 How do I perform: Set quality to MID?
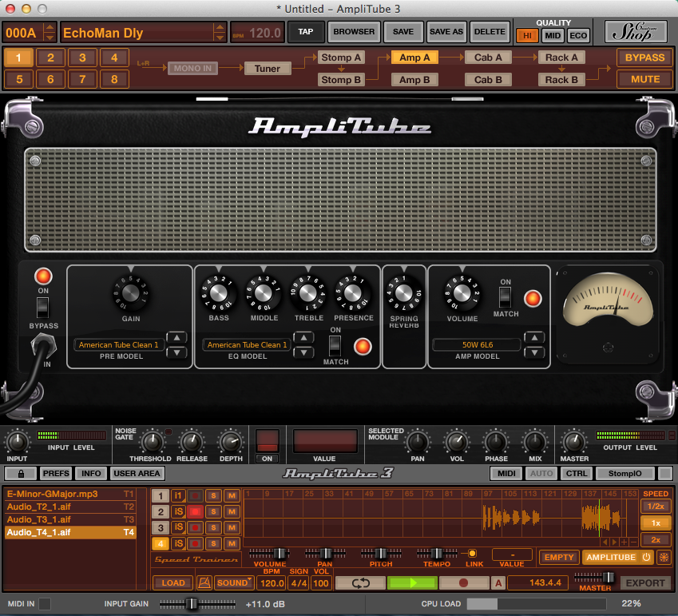click(x=553, y=35)
